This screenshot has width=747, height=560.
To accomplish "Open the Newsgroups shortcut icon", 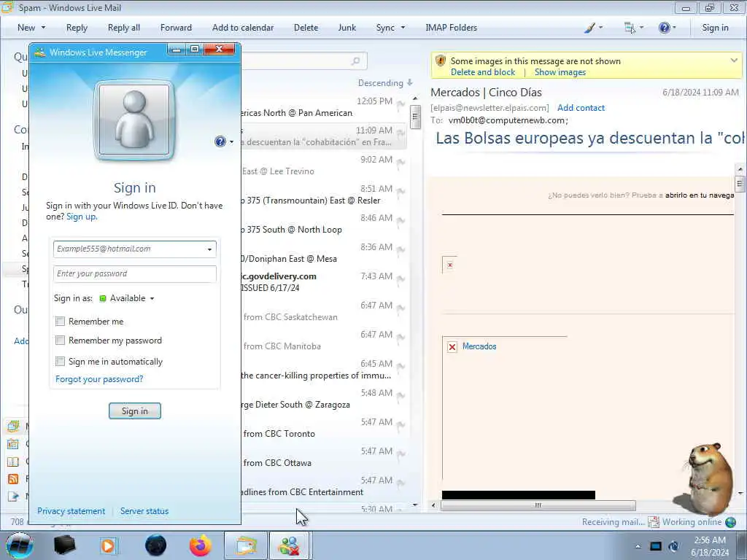I will 13,496.
